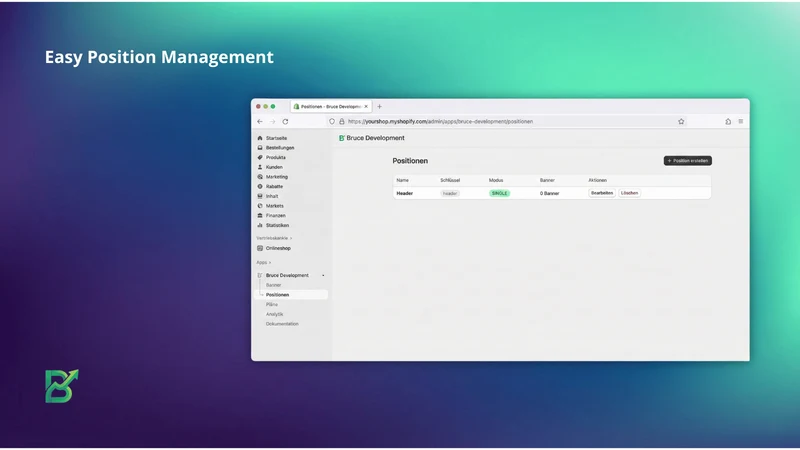Viewport: 800px width, 450px height.
Task: Open Inhalt in the sidebar
Action: pyautogui.click(x=272, y=196)
